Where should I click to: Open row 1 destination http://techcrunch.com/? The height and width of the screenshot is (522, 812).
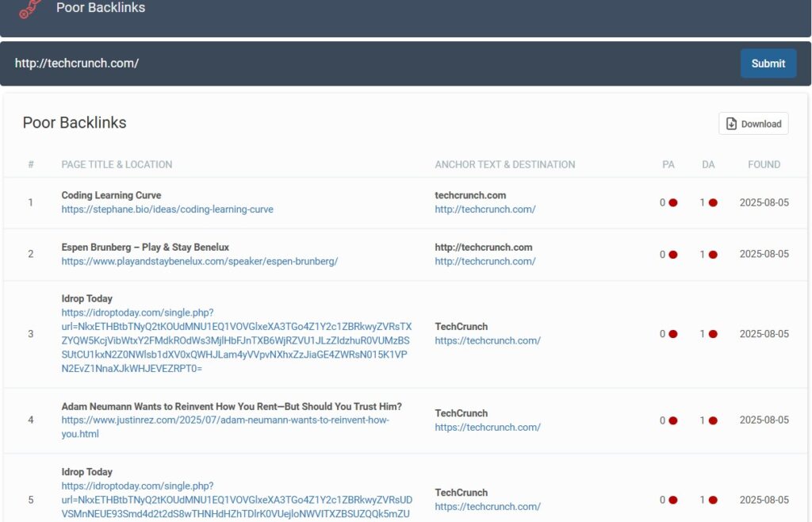(x=485, y=209)
